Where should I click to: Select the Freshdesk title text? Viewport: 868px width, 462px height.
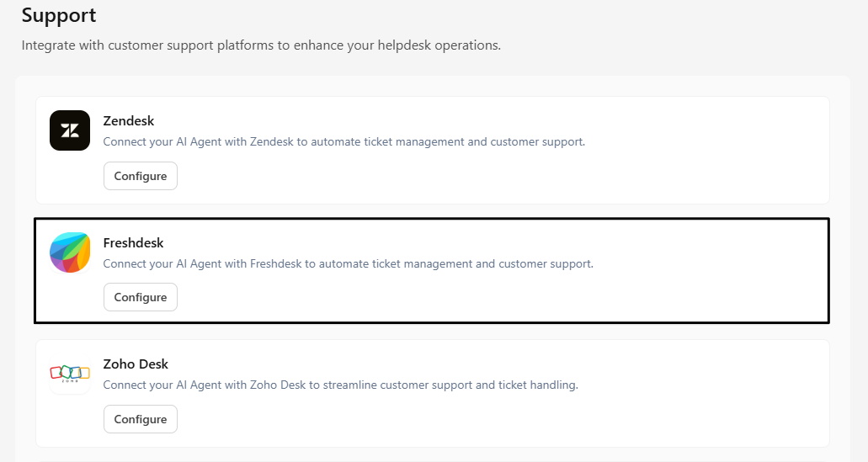tap(133, 242)
